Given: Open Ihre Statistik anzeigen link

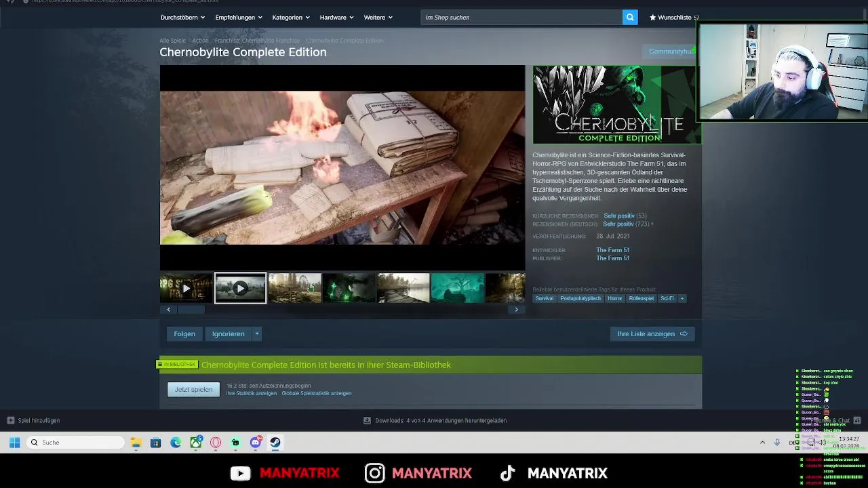Looking at the screenshot, I should click(x=252, y=393).
